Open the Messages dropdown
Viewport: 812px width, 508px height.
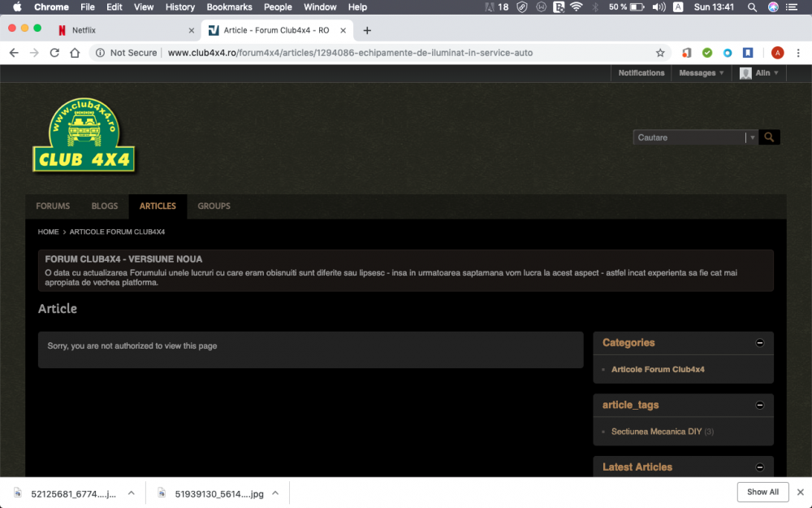702,73
